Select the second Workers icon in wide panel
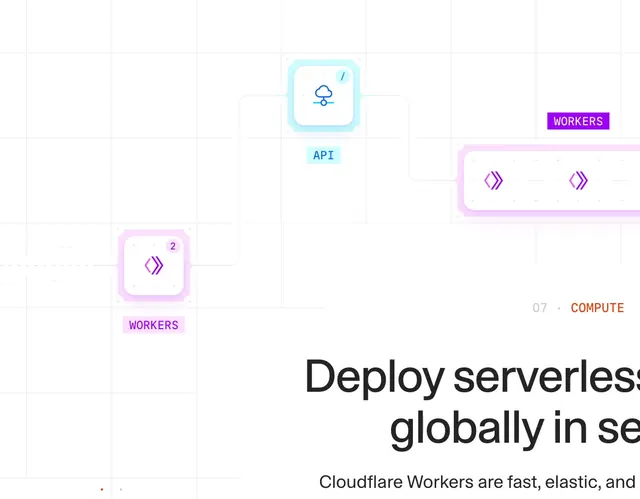The image size is (640, 499). pyautogui.click(x=578, y=180)
